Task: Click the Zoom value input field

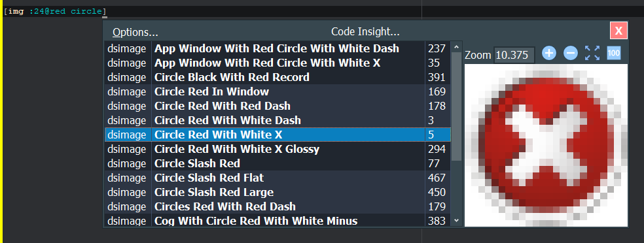Action: (x=514, y=55)
